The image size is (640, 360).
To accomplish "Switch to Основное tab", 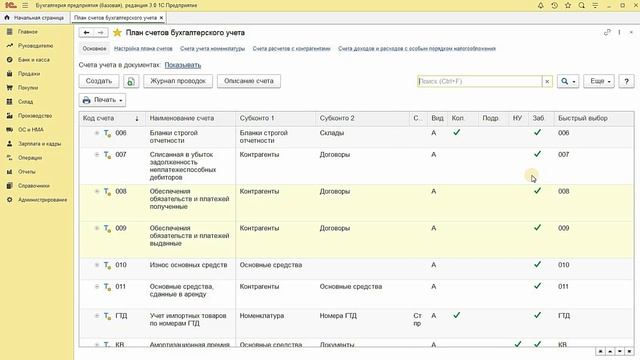I will [x=94, y=49].
